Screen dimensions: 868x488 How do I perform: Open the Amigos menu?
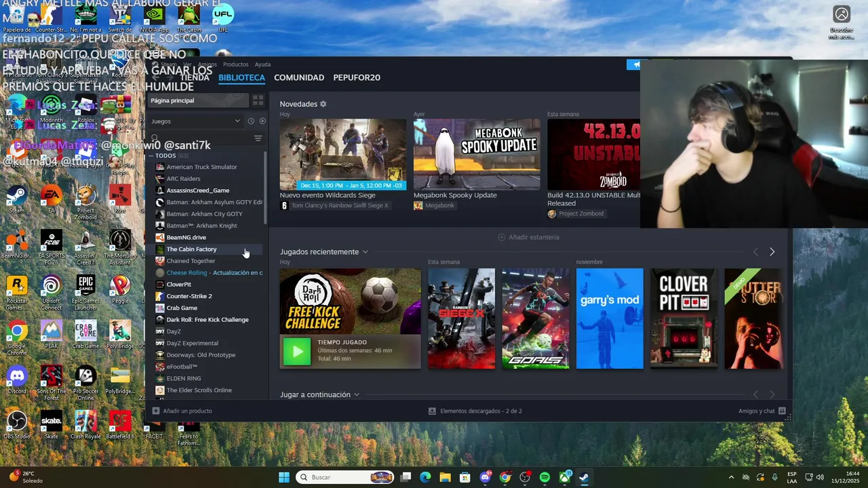[208, 64]
